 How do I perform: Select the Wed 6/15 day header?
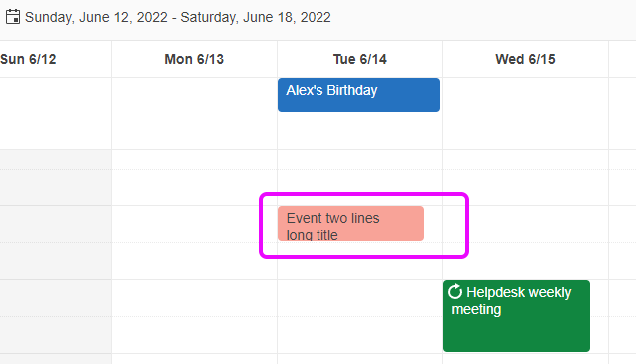[525, 59]
